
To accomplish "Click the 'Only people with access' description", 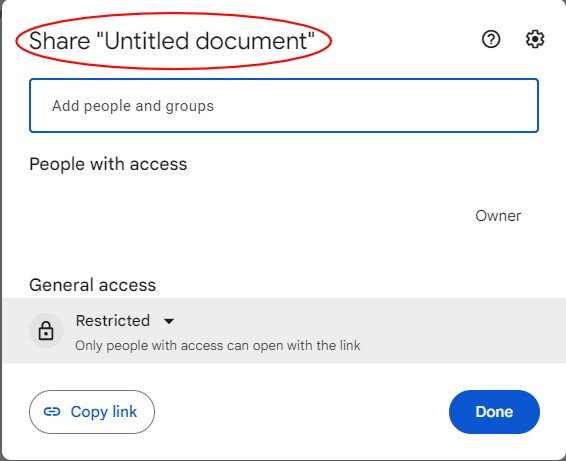I will pos(218,345).
